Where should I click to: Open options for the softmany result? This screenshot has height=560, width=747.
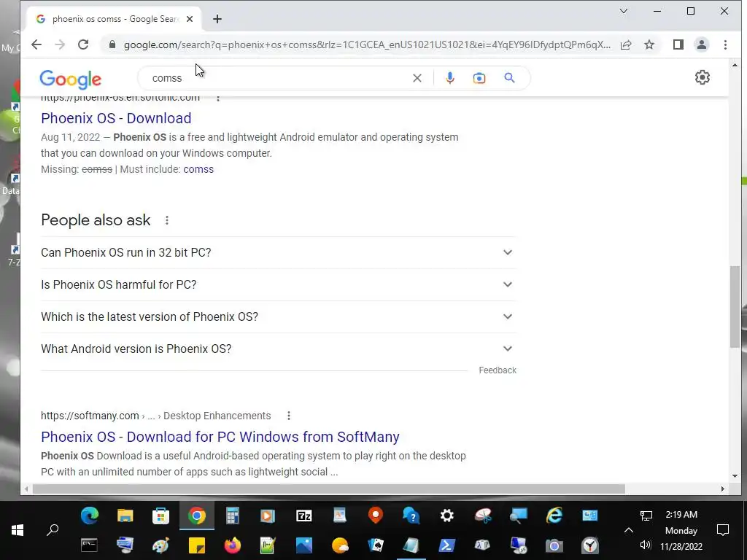289,416
